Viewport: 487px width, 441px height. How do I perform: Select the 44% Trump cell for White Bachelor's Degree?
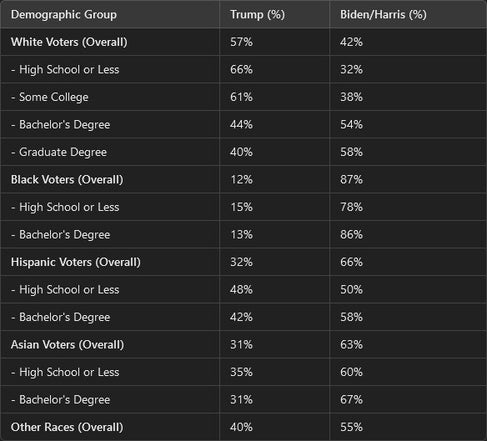coord(241,125)
